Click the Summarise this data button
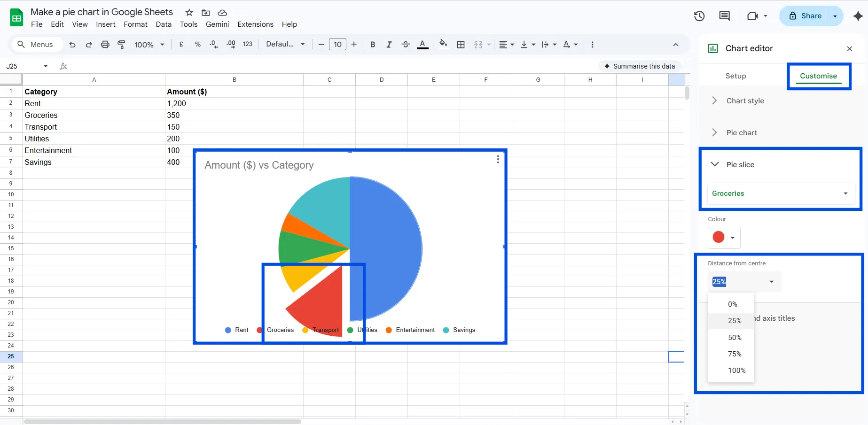Viewport: 868px width, 425px height. click(x=640, y=66)
